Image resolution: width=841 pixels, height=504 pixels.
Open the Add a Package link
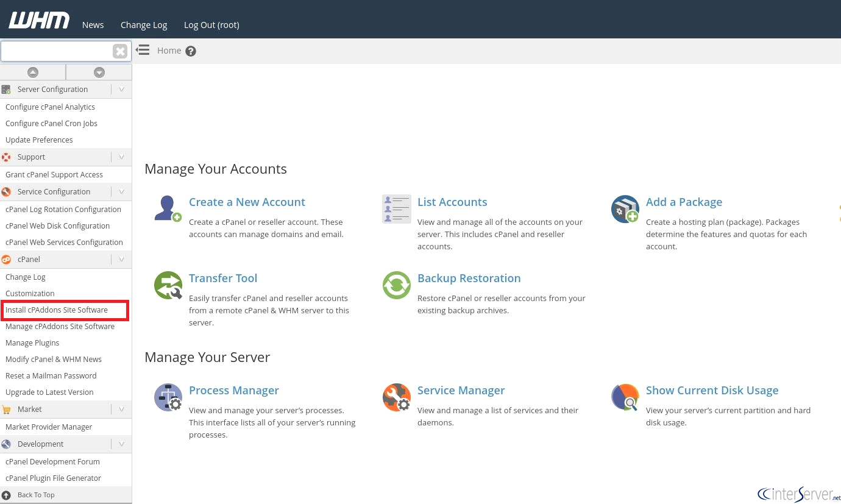click(684, 202)
